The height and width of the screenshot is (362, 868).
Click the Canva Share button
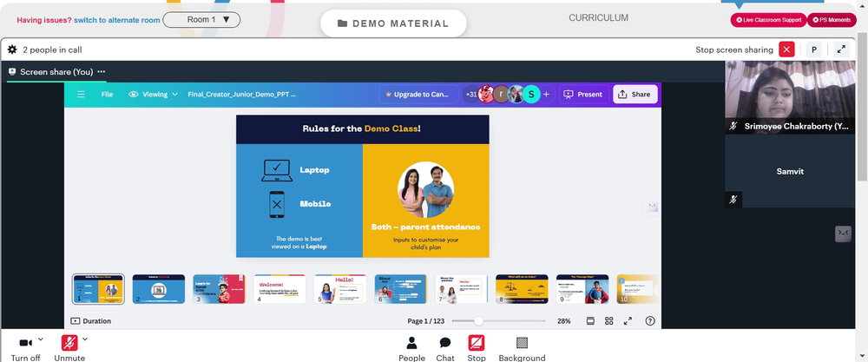(635, 94)
